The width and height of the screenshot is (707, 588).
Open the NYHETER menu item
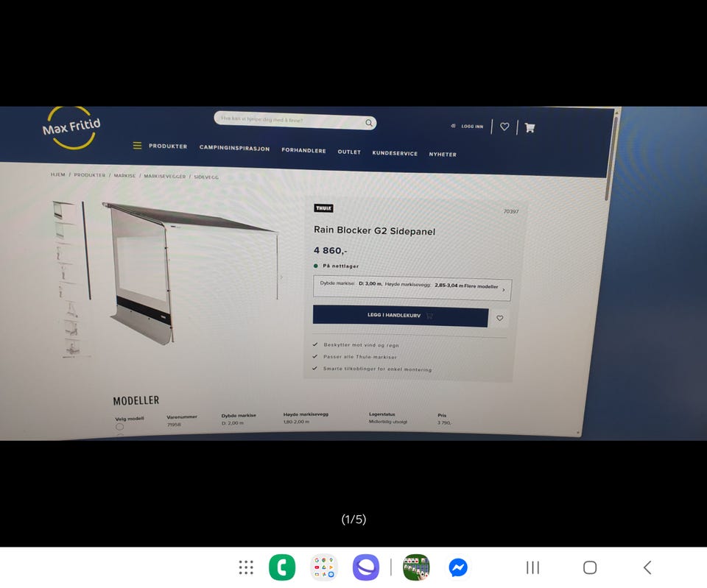pyautogui.click(x=443, y=154)
